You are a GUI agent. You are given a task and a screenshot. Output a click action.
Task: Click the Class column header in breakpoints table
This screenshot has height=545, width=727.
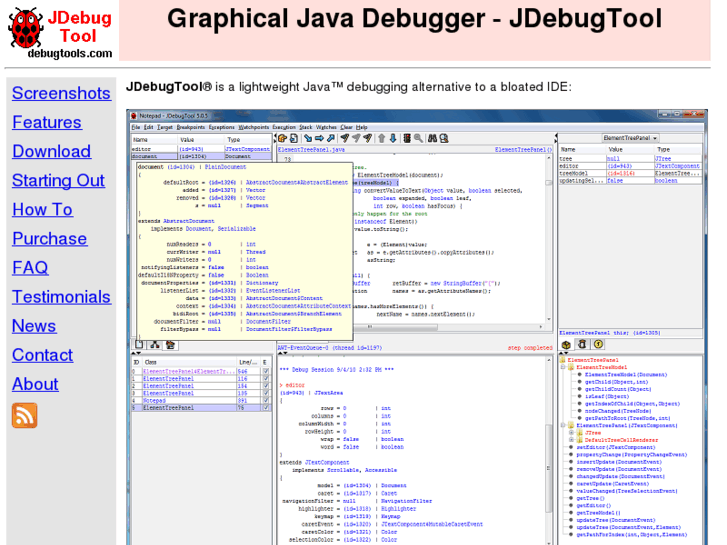[189, 362]
